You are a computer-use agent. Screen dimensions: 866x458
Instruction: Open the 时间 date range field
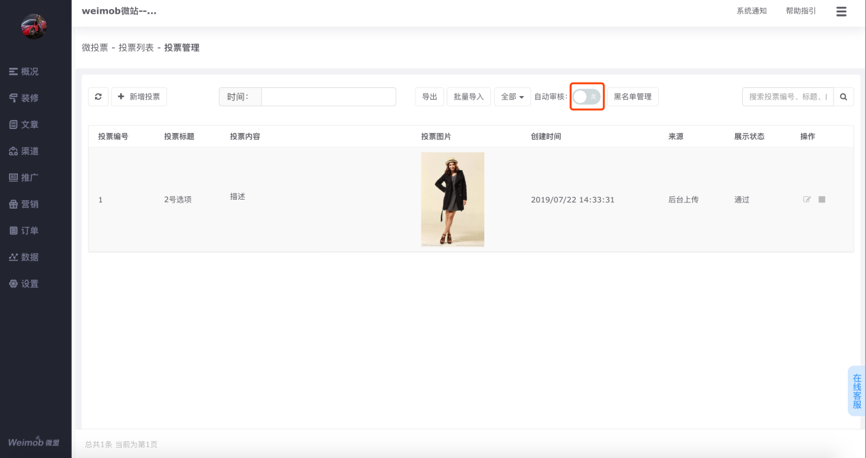[328, 97]
